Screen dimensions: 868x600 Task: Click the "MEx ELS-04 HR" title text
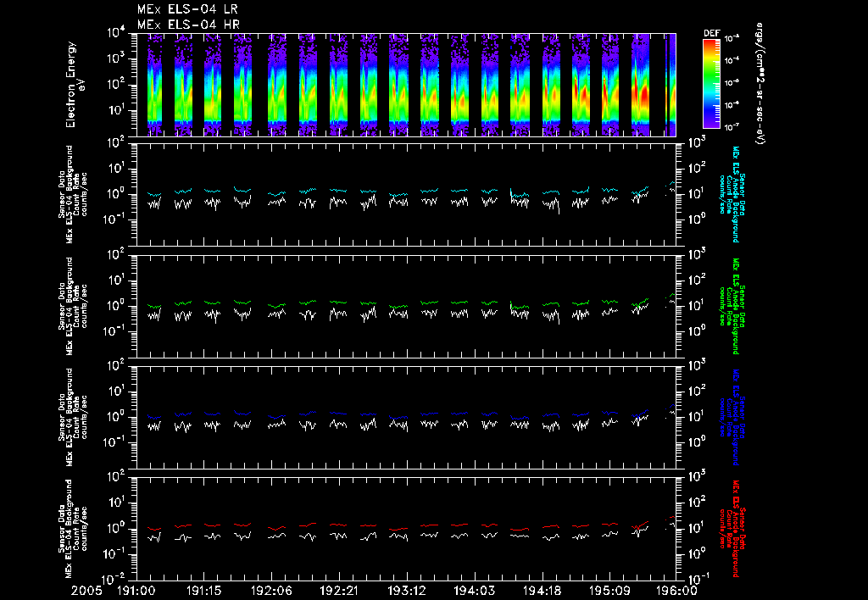point(188,25)
